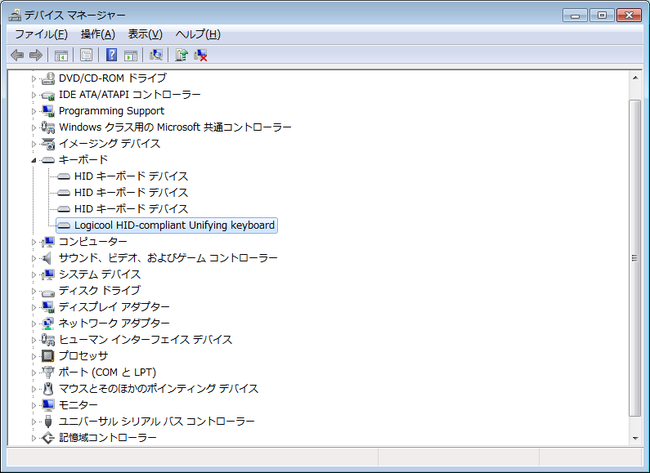
Task: Expand the ヒューマン インターフェイス デバイス node
Action: (x=34, y=340)
